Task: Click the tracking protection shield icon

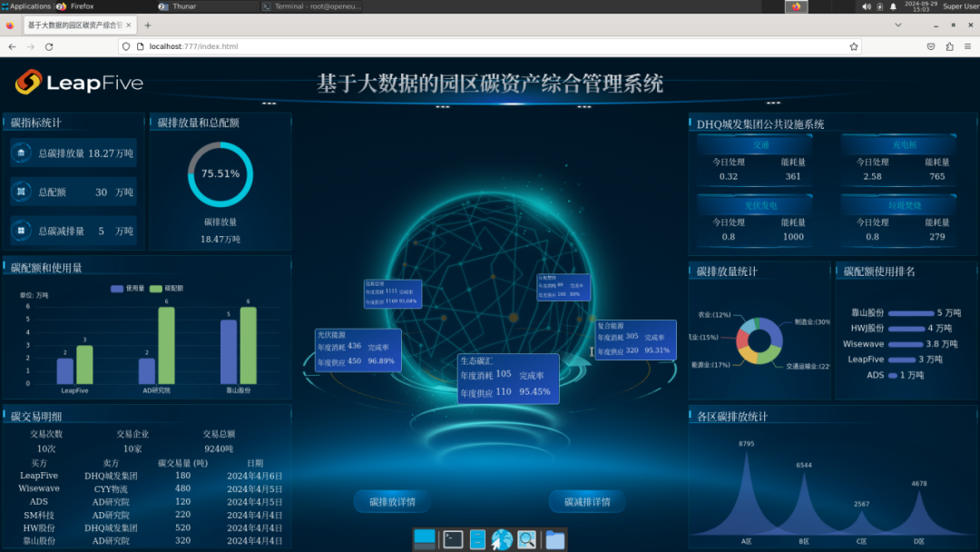Action: click(126, 46)
